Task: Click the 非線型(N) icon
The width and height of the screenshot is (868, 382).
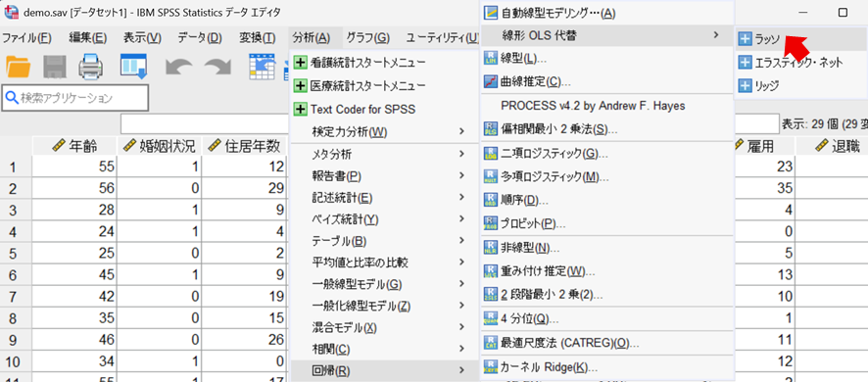Action: point(491,247)
